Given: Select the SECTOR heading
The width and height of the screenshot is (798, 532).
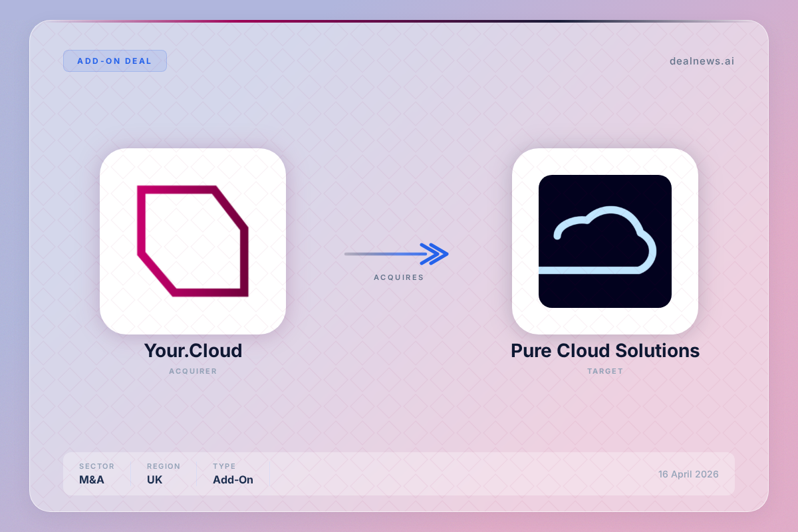Looking at the screenshot, I should coord(96,466).
